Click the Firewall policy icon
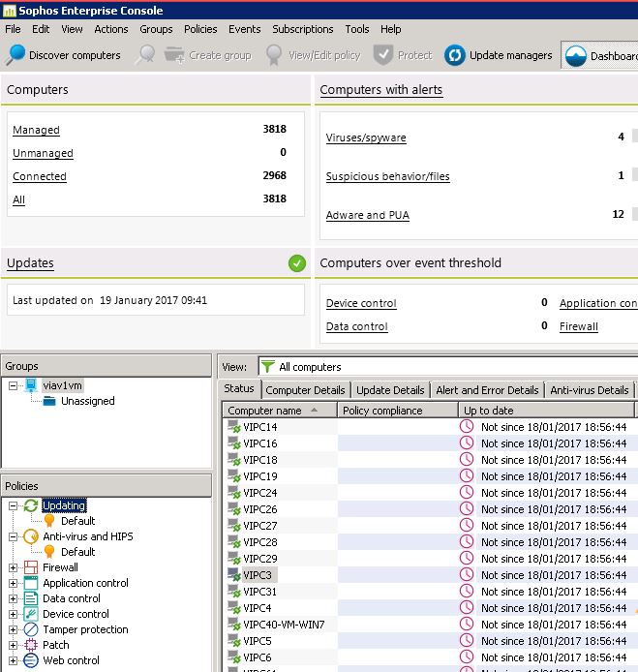The image size is (638, 672). coord(31,567)
